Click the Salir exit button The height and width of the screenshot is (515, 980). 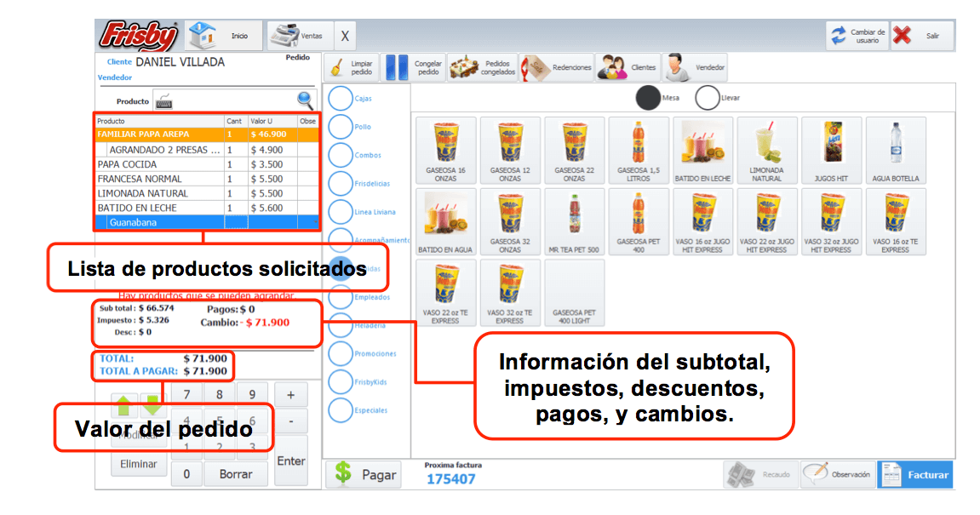(x=922, y=36)
